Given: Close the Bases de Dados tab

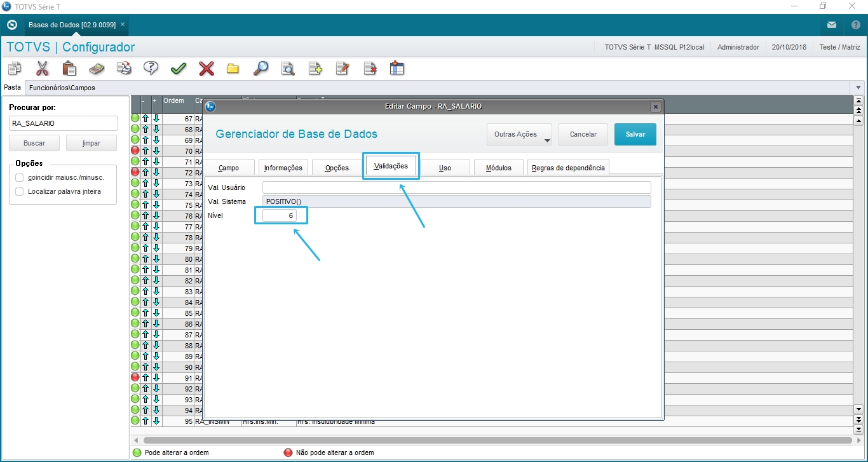Looking at the screenshot, I should click(x=123, y=24).
